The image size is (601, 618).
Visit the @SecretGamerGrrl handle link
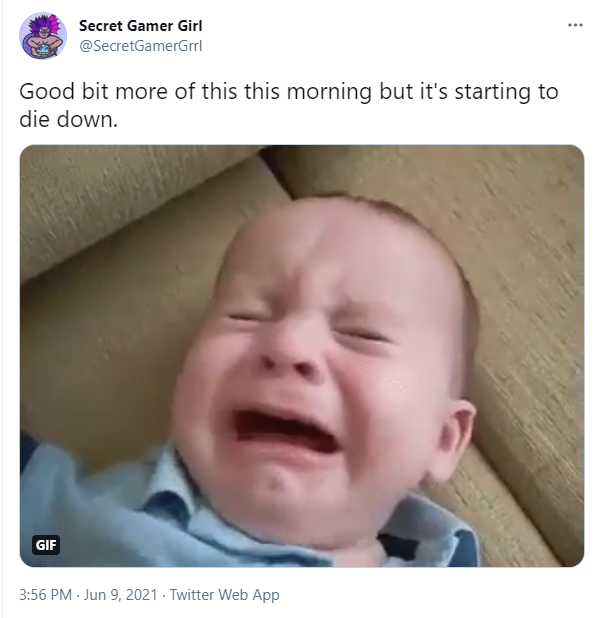click(141, 46)
